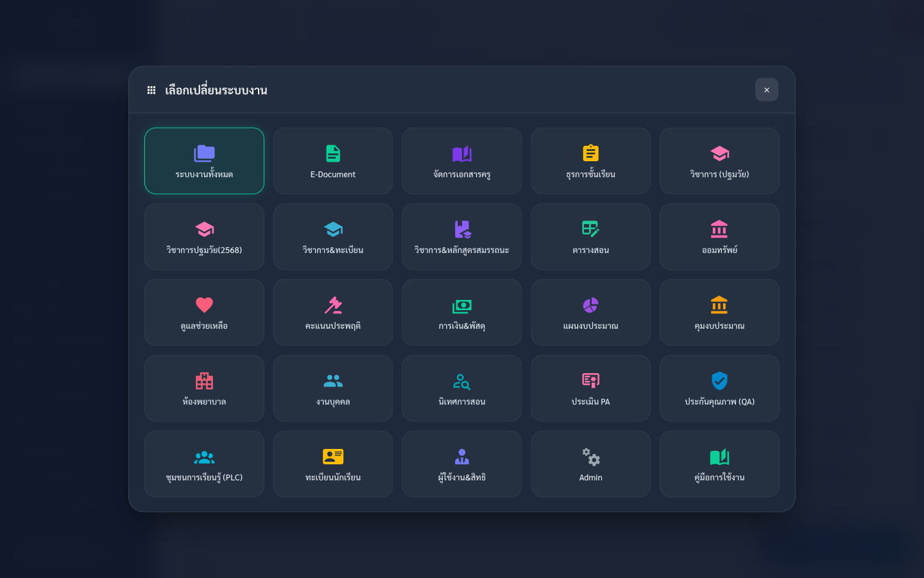The image size is (924, 578).
Task: Click the จัดการเอกสารครู book icon
Action: click(462, 153)
